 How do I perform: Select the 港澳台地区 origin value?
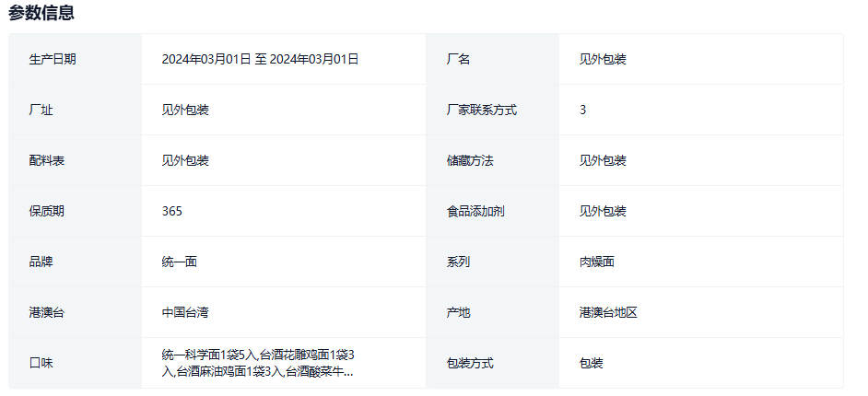pos(608,312)
